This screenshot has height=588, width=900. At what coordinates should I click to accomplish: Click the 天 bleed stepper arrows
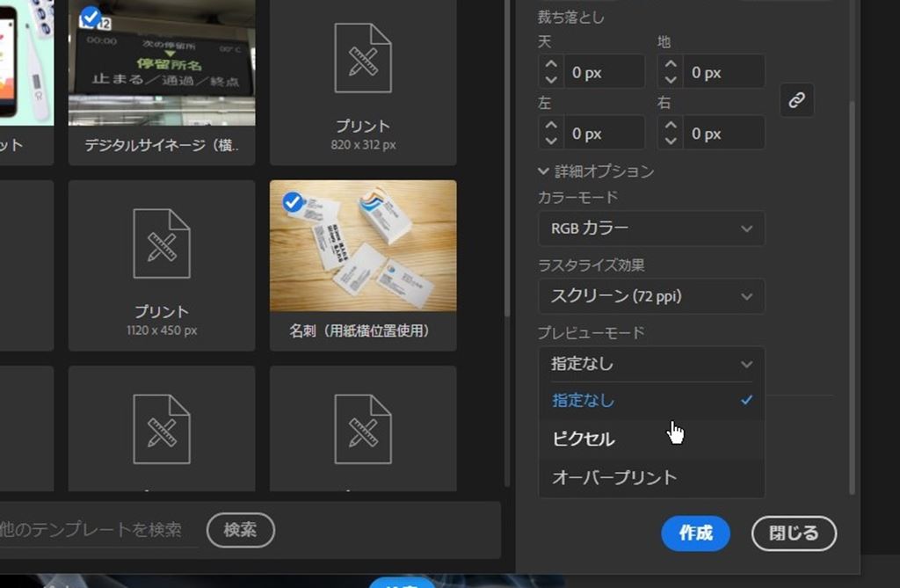(x=551, y=72)
